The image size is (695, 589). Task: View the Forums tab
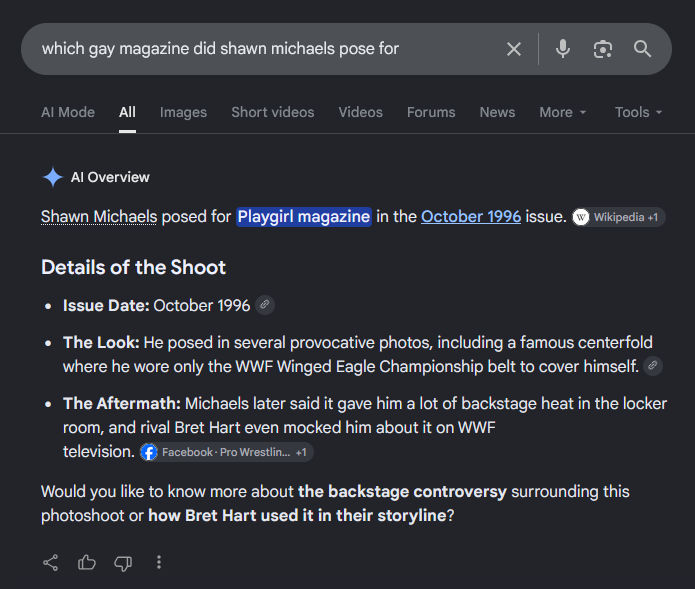coord(431,113)
